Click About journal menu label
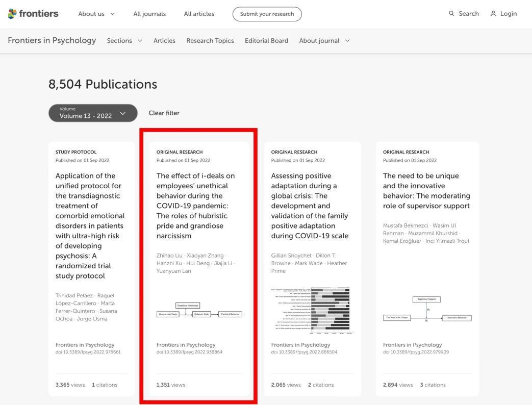 tap(319, 41)
